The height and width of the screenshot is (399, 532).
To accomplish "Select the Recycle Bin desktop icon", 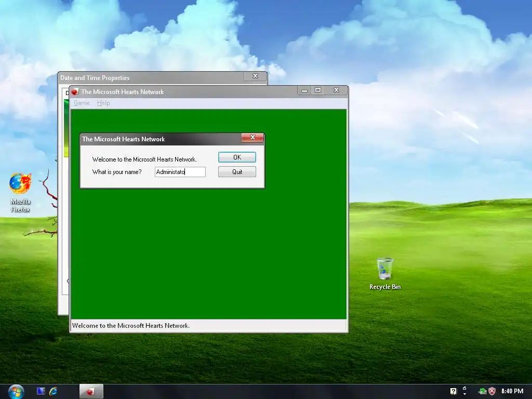I will (385, 274).
